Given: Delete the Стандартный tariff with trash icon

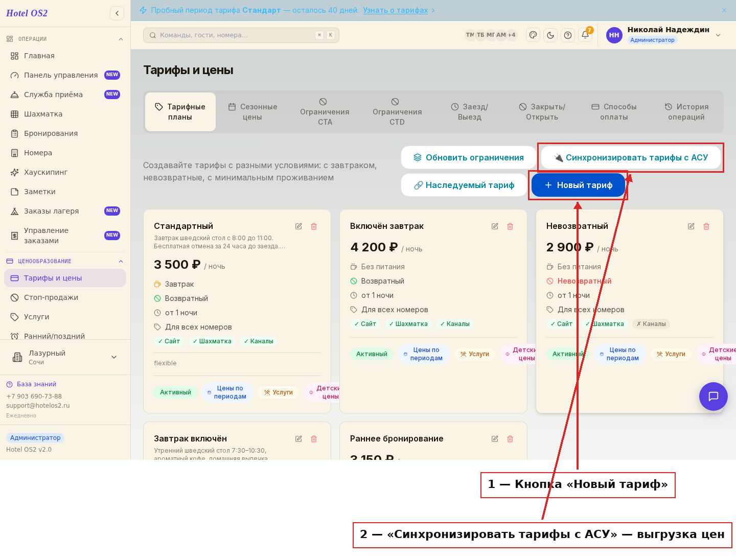Looking at the screenshot, I should click(314, 226).
